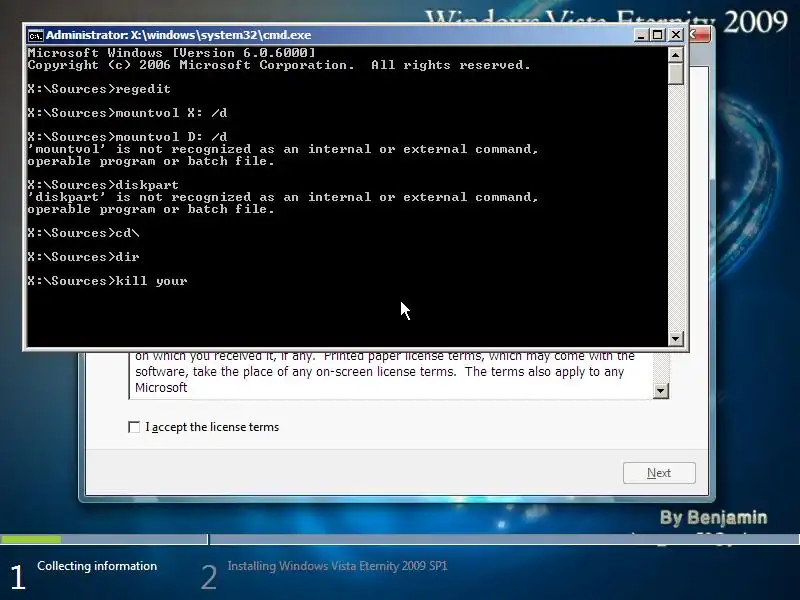Check the 'I accept the license terms' box
Image resolution: width=800 pixels, height=600 pixels.
134,427
